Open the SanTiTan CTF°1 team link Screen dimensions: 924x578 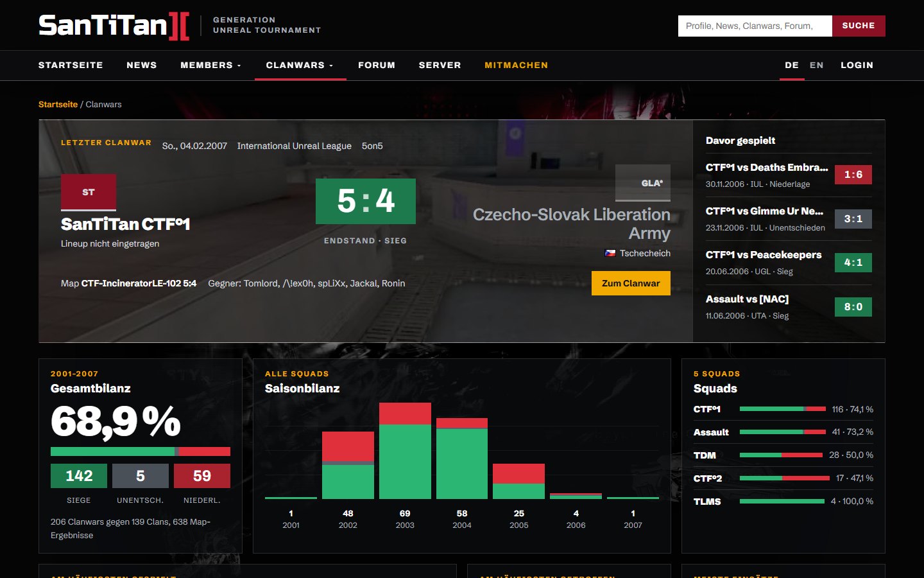click(x=126, y=224)
